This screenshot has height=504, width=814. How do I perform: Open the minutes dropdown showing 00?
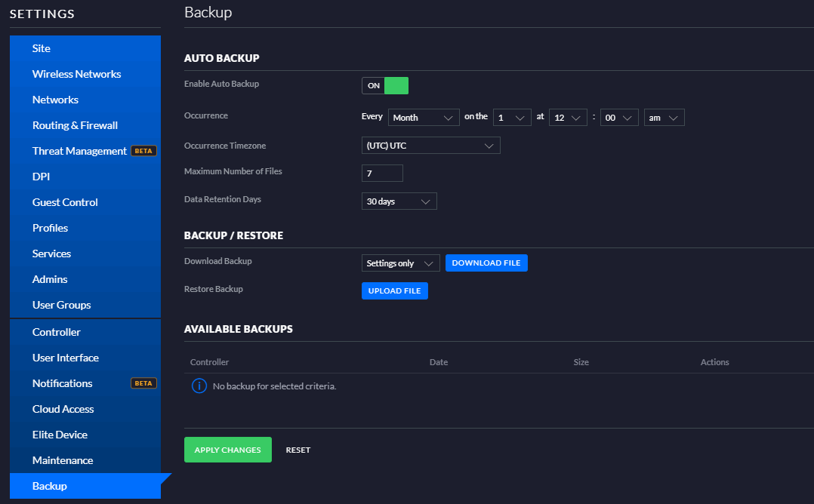click(619, 118)
